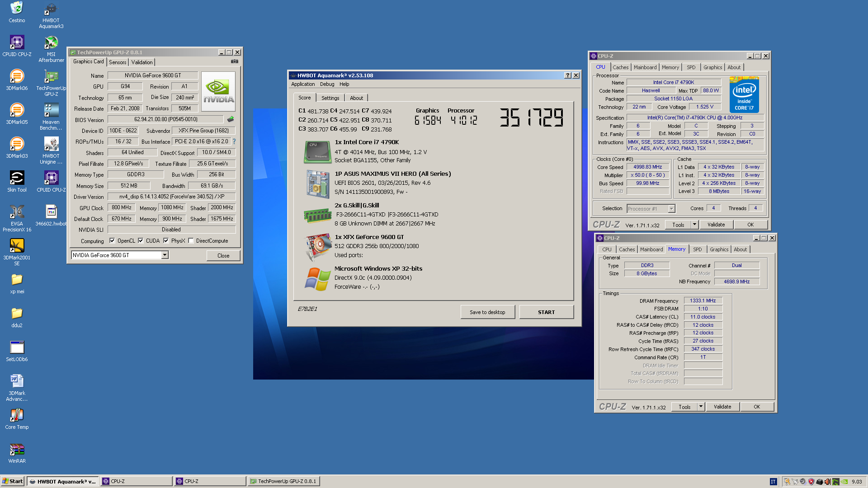Expand the Tools dropdown arrow in the CPU tab CPU-Z window
Viewport: 868px width, 488px height.
694,225
